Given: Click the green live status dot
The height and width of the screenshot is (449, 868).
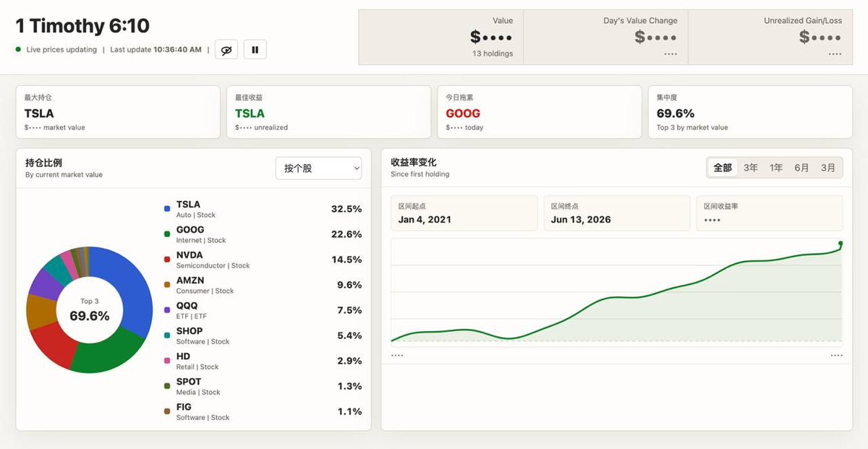Looking at the screenshot, I should 18,49.
